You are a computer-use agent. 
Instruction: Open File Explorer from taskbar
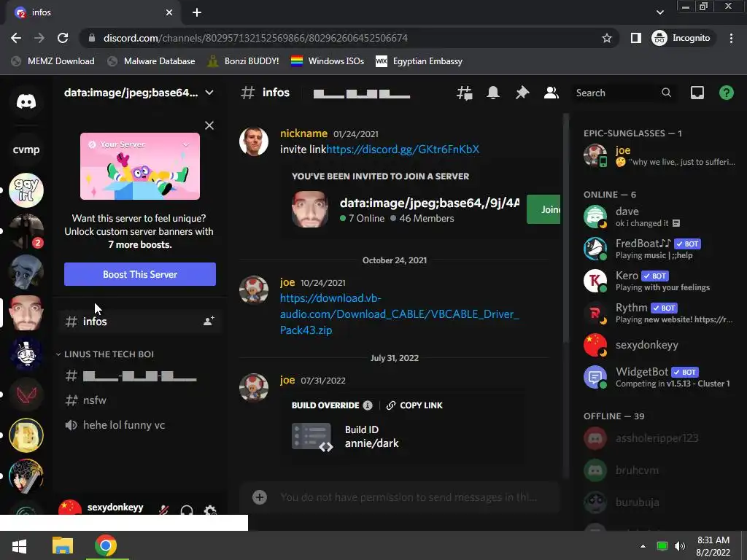pyautogui.click(x=63, y=545)
